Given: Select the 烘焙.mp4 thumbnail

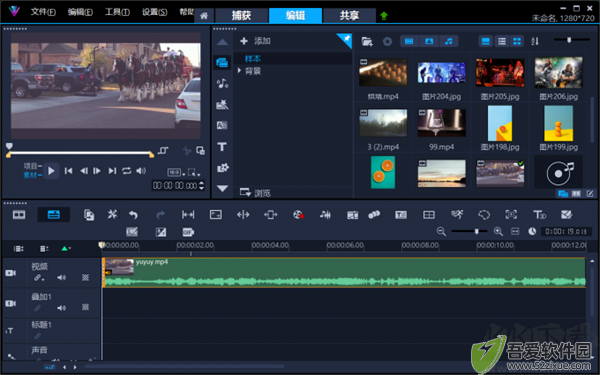Looking at the screenshot, I should (x=383, y=72).
